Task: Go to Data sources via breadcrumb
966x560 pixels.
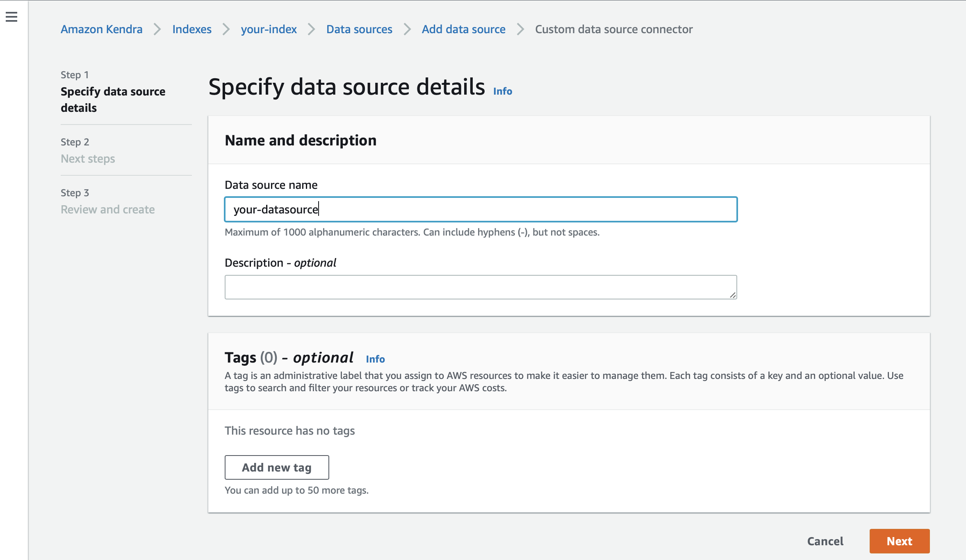Action: 359,29
